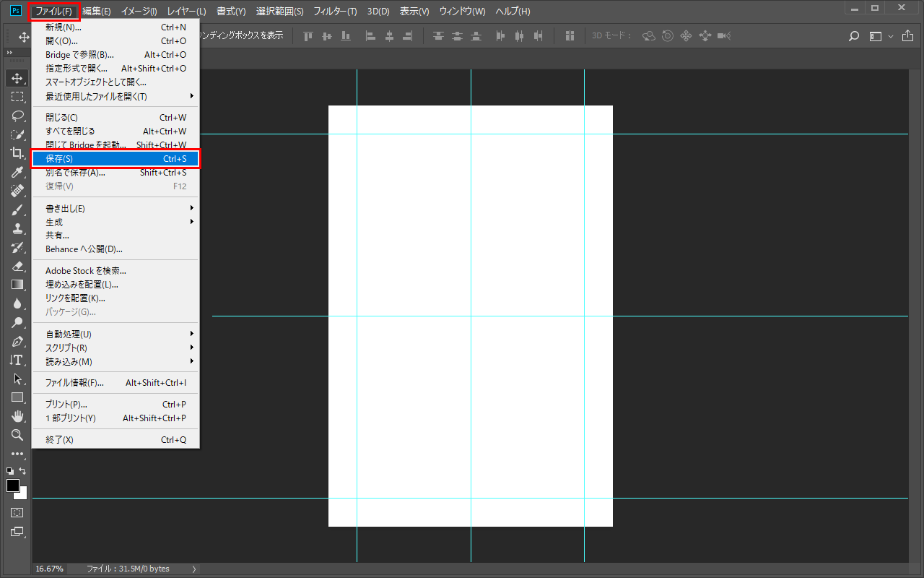The width and height of the screenshot is (924, 578).
Task: Toggle Quick Mask mode
Action: (17, 512)
